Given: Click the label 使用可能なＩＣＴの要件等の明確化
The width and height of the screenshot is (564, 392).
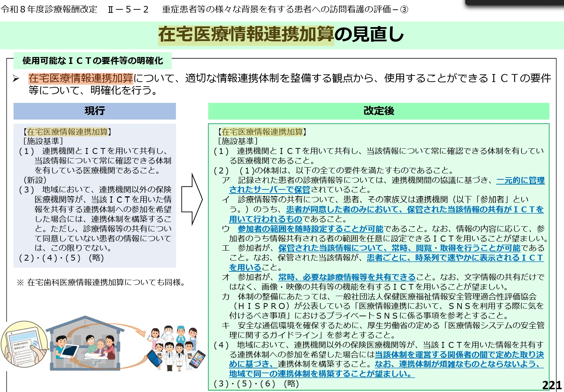Looking at the screenshot, I should [92, 61].
